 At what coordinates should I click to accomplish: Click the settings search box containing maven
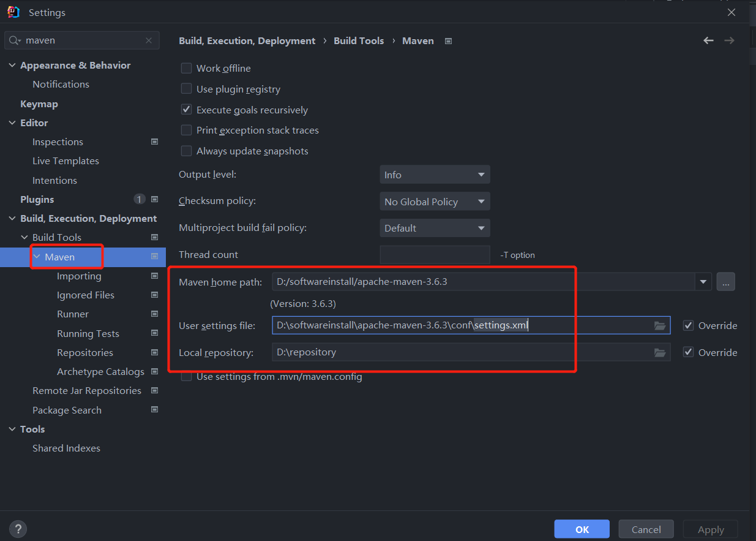pyautogui.click(x=82, y=40)
